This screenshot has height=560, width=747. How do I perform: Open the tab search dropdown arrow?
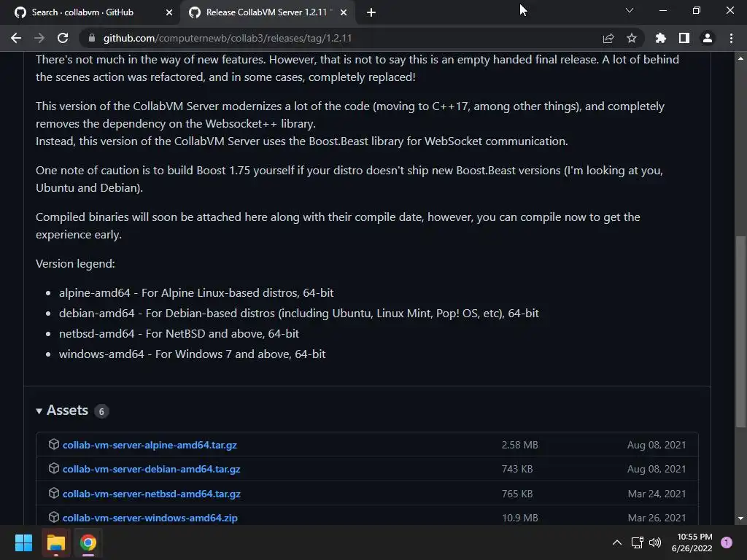[630, 10]
